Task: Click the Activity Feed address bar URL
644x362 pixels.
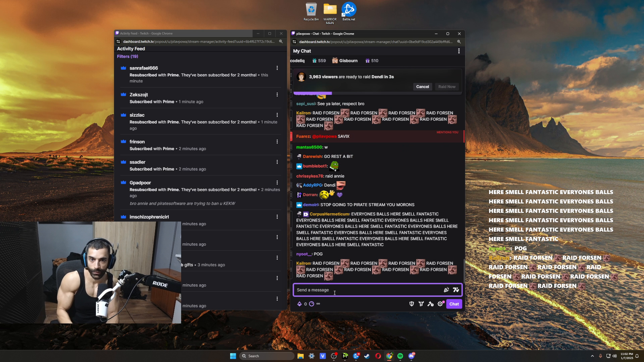Action: coord(199,41)
